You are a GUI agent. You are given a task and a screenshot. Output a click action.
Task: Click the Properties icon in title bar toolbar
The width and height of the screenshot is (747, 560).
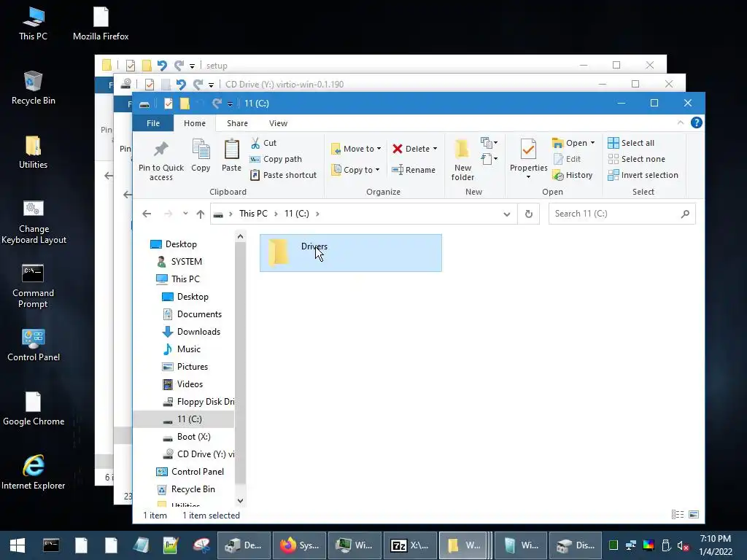(169, 104)
